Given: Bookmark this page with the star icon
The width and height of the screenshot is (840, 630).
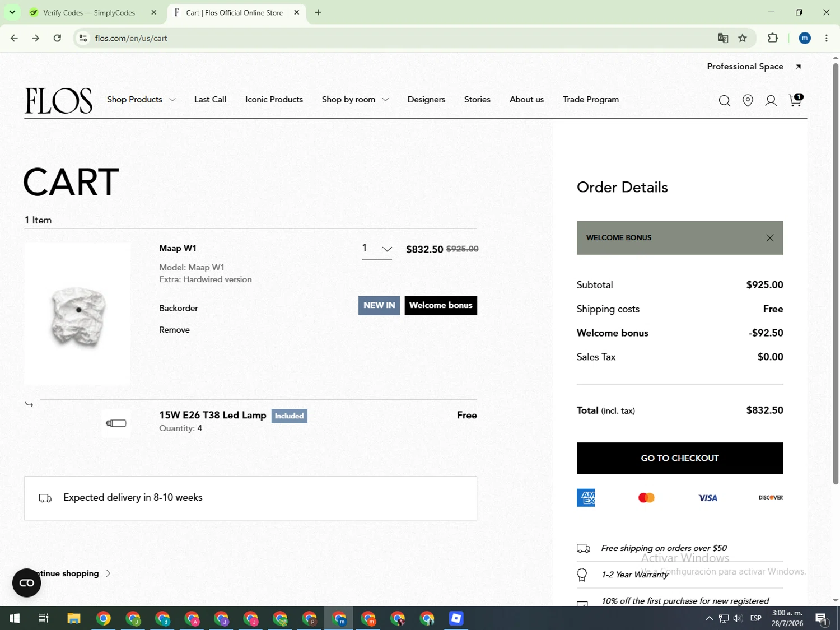Looking at the screenshot, I should [743, 38].
